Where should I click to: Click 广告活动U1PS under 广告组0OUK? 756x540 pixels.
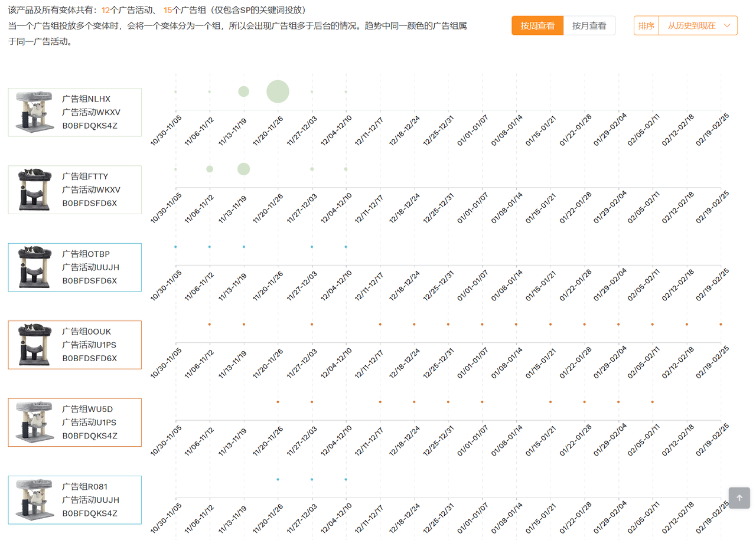[89, 345]
